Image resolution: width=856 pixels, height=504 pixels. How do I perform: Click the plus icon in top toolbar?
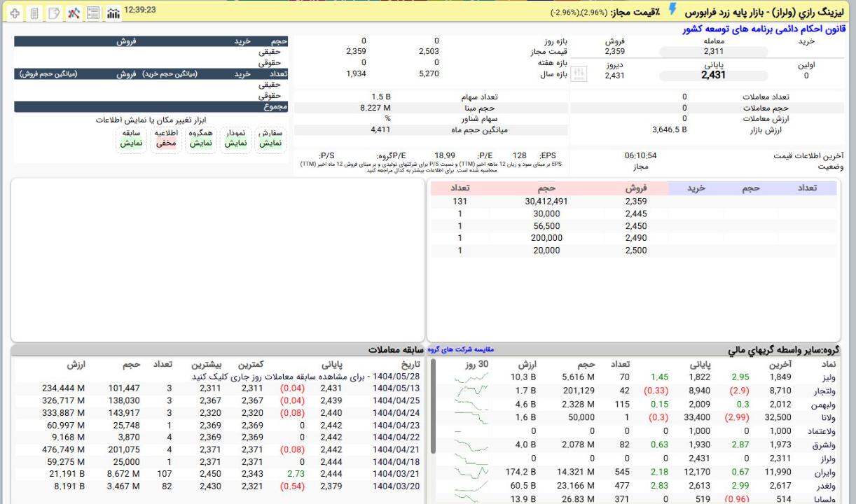click(x=15, y=13)
